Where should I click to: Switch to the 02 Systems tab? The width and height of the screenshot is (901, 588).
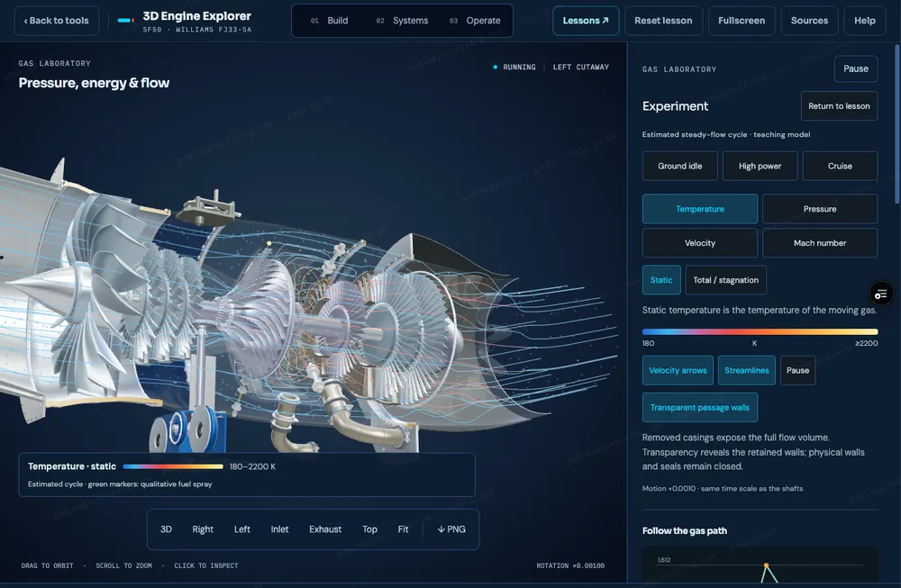[402, 21]
